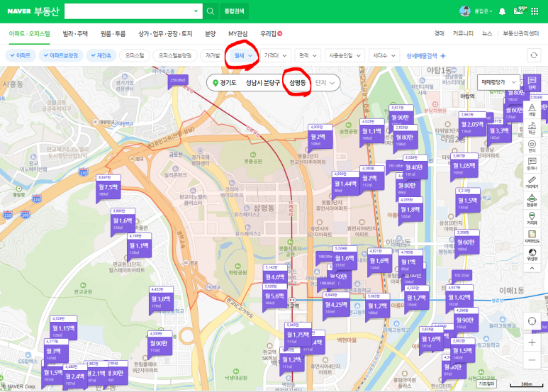The width and height of the screenshot is (548, 392).
Task: Toggle the 아파트분양권 filter chip
Action: coord(60,55)
